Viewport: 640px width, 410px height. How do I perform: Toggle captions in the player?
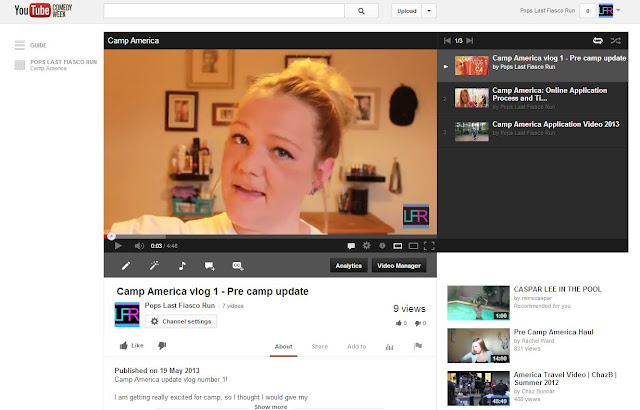tap(351, 246)
